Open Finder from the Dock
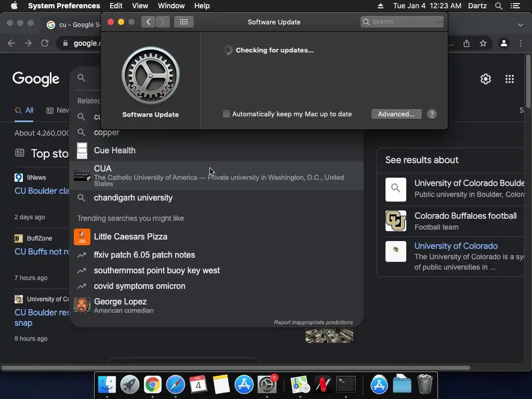The image size is (532, 399). (107, 384)
